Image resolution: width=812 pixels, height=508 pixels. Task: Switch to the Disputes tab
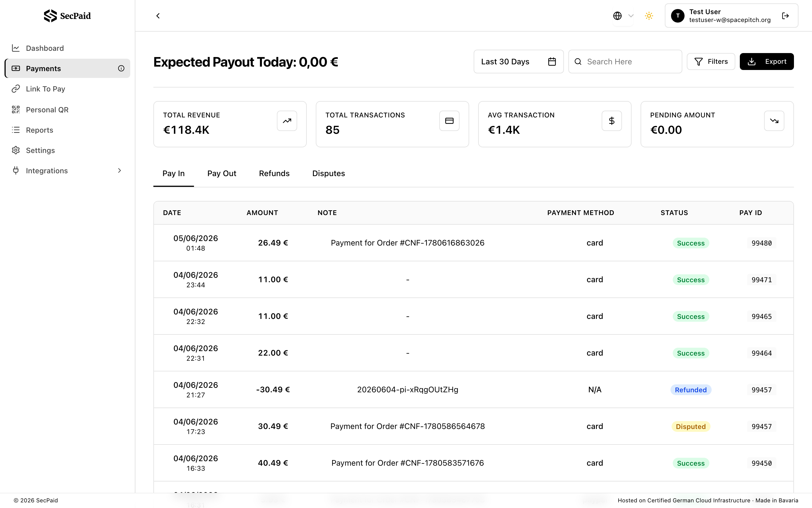(x=328, y=173)
